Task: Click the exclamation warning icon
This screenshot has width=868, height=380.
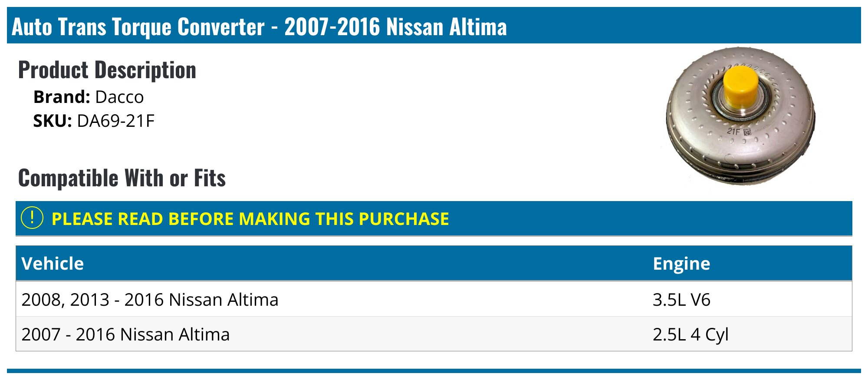Action: tap(32, 218)
